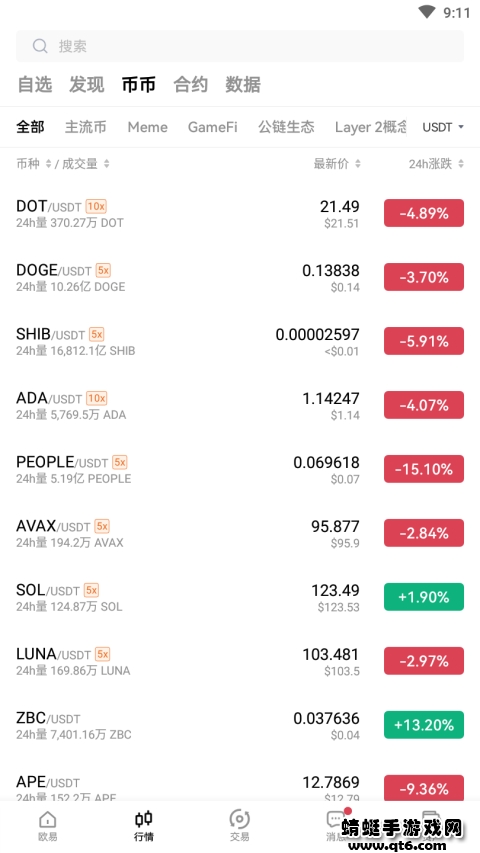Switch to the 合约 contracts tab
The height and width of the screenshot is (853, 480).
(190, 85)
